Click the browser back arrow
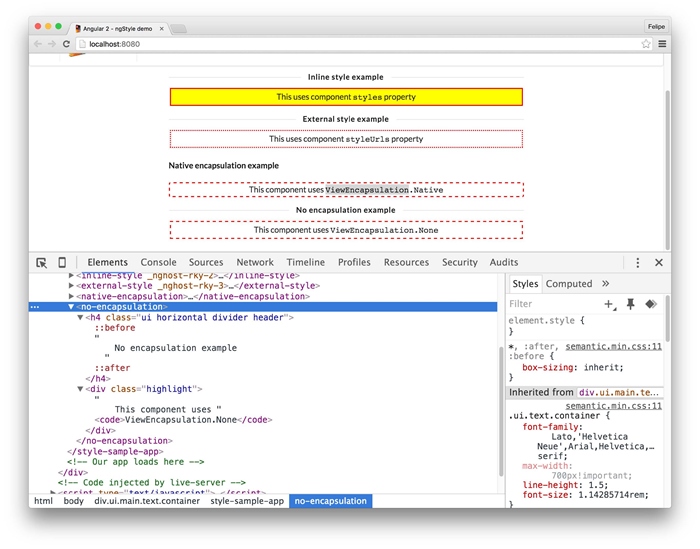The width and height of the screenshot is (700, 549). click(x=39, y=44)
